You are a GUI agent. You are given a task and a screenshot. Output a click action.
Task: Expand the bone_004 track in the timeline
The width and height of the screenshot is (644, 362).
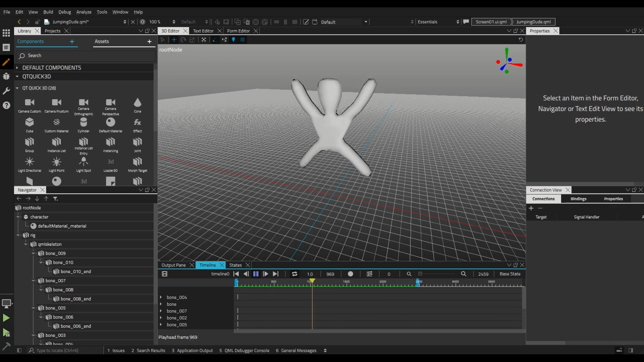pyautogui.click(x=162, y=297)
